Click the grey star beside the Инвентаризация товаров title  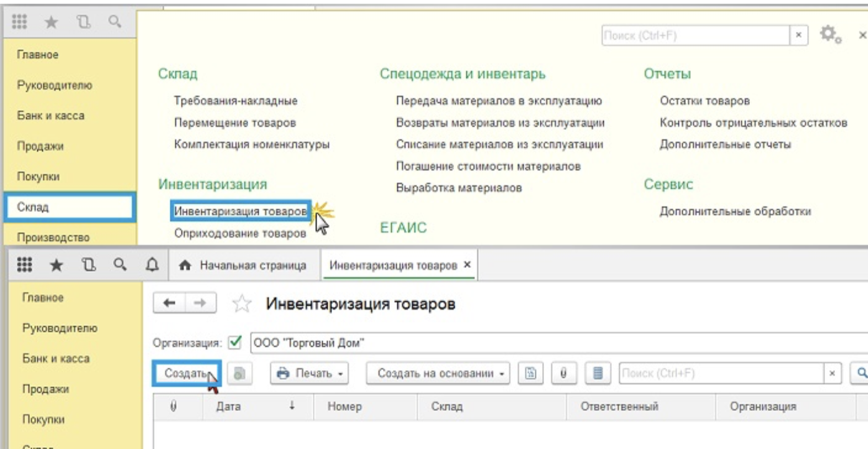tap(241, 304)
